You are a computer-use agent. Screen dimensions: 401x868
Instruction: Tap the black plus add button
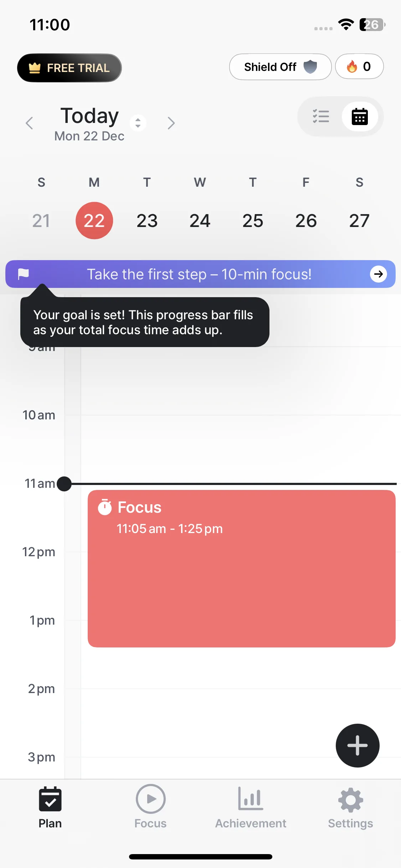(x=357, y=745)
